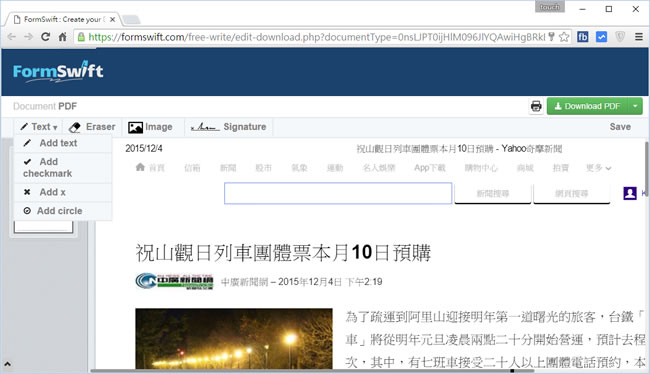Image resolution: width=650 pixels, height=374 pixels.
Task: Click the secure padlock icon
Action: (x=82, y=37)
